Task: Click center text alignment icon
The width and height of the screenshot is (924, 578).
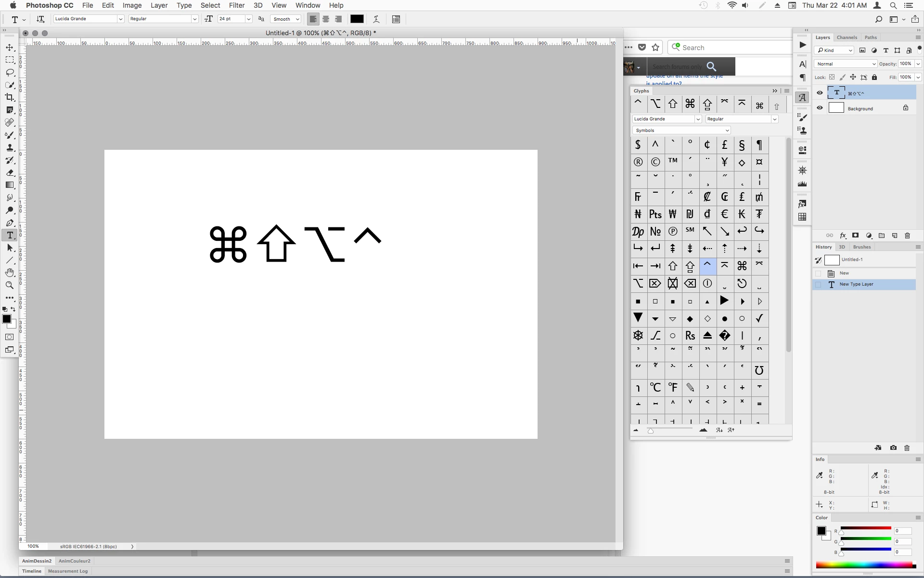Action: tap(326, 19)
